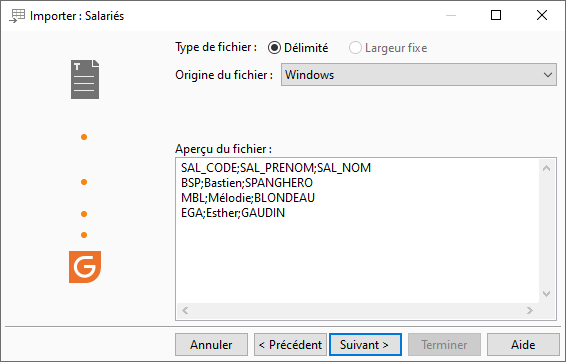Click the preview scroll right arrow

530,310
